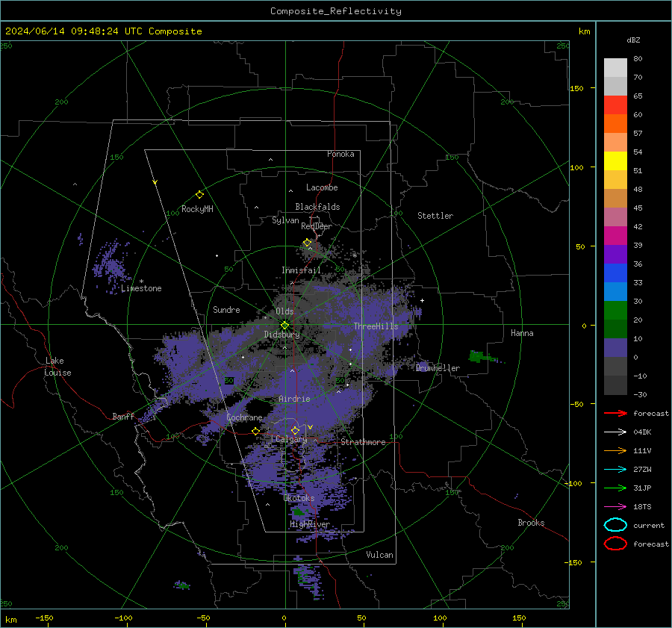
Task: Click the HighRiver label
Action: point(310,525)
